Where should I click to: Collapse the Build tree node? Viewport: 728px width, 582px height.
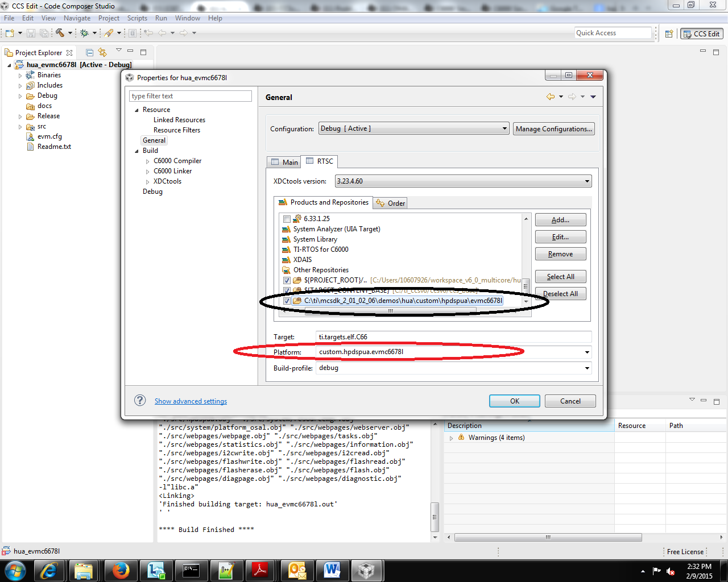pyautogui.click(x=136, y=151)
